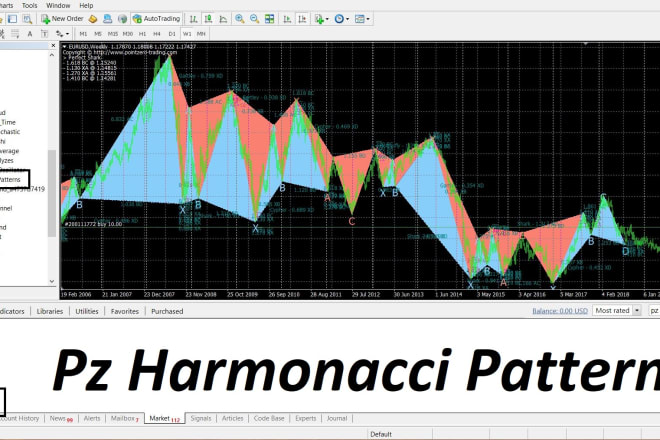
Task: Toggle the chart shift icon
Action: (302, 19)
